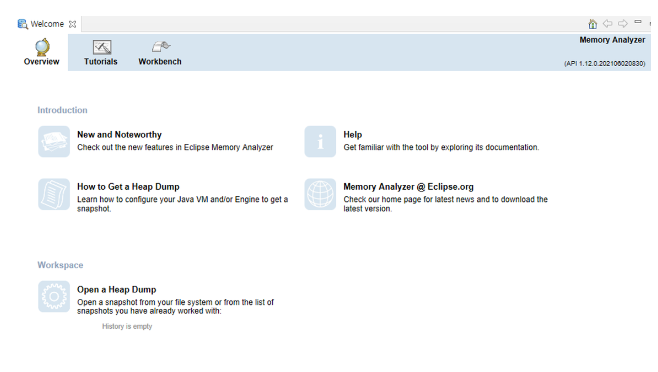Viewport: 658px width, 372px height.
Task: Click 'Get familiar with the tool' description
Action: [441, 147]
